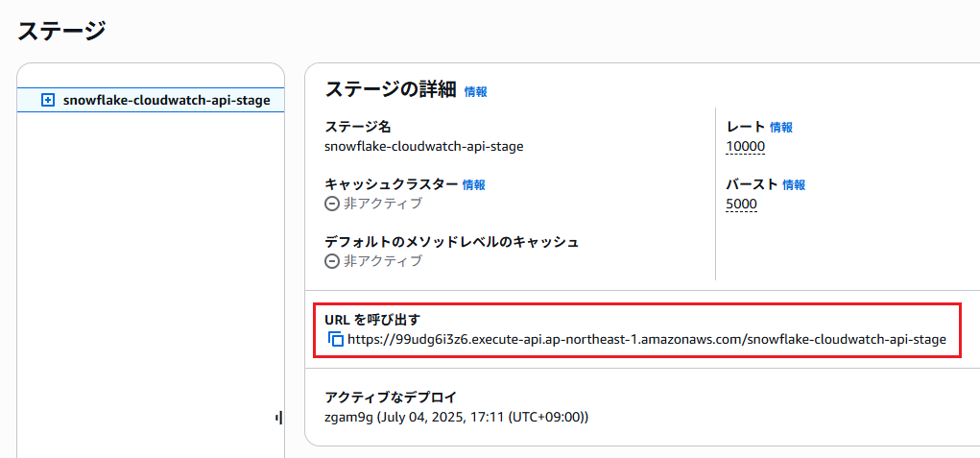Open 情報 link next to ステージの詳細

point(476,92)
